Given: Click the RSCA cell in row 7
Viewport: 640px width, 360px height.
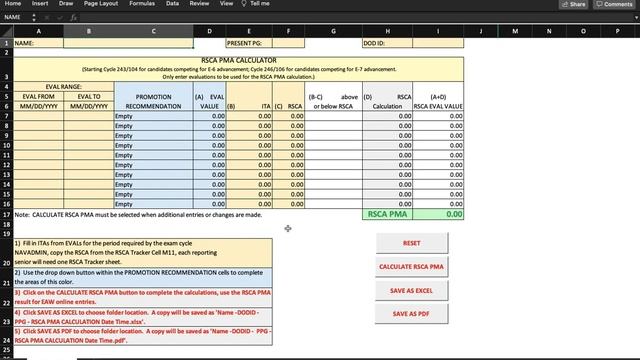Looking at the screenshot, I should pos(289,116).
